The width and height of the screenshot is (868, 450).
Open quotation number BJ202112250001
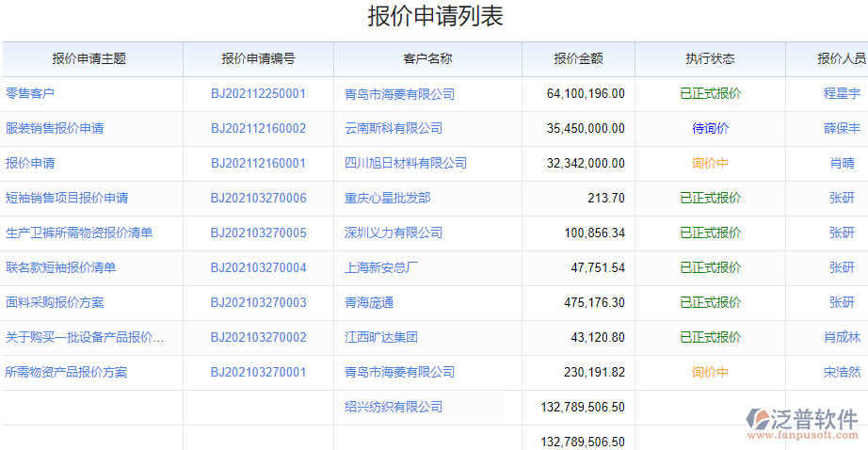tap(258, 93)
